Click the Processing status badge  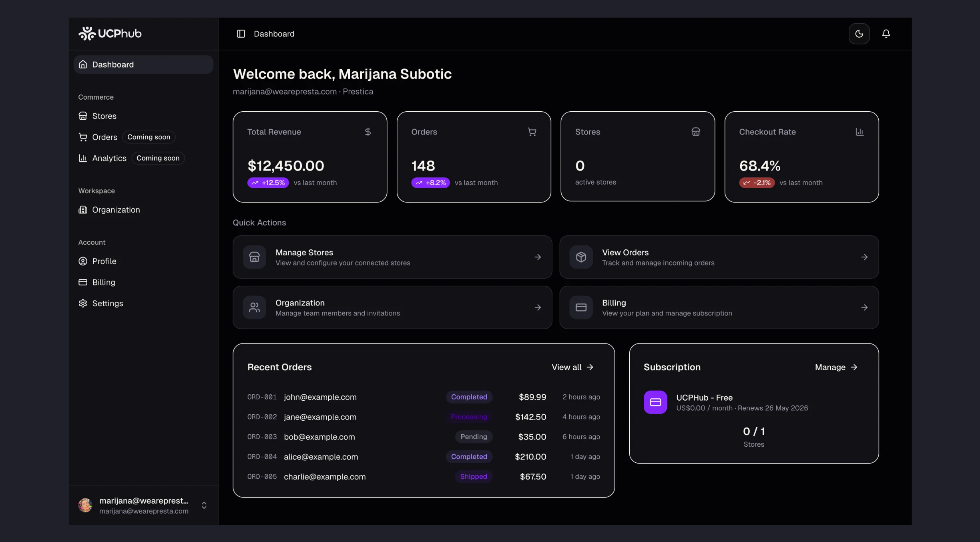tap(469, 417)
